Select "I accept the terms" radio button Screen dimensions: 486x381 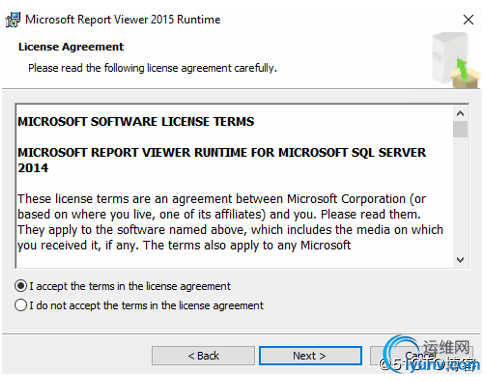click(x=21, y=286)
